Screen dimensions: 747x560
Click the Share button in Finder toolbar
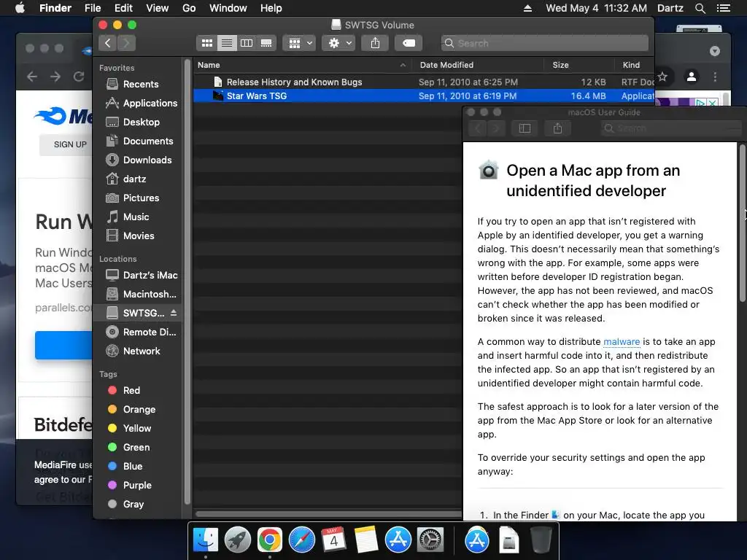tap(376, 43)
